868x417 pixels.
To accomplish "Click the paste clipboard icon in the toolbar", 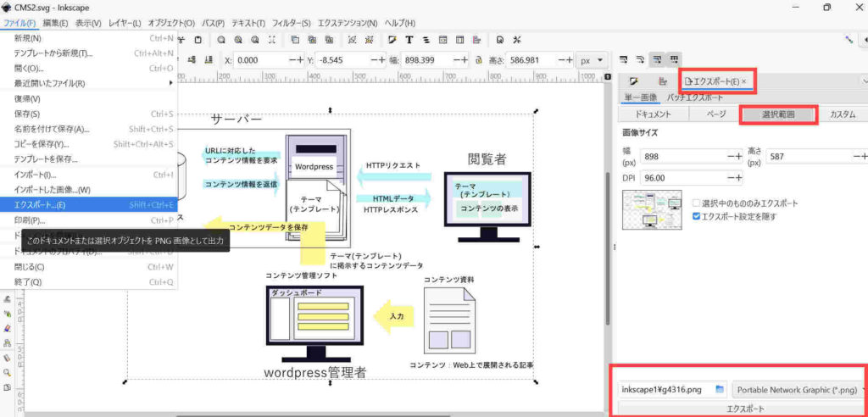I will (x=198, y=40).
